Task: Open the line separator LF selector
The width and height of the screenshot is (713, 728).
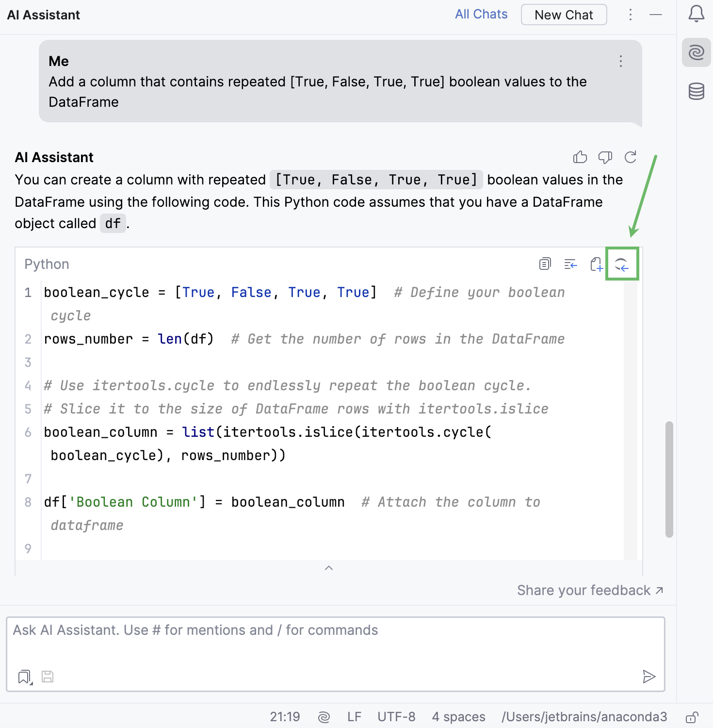Action: click(x=355, y=716)
